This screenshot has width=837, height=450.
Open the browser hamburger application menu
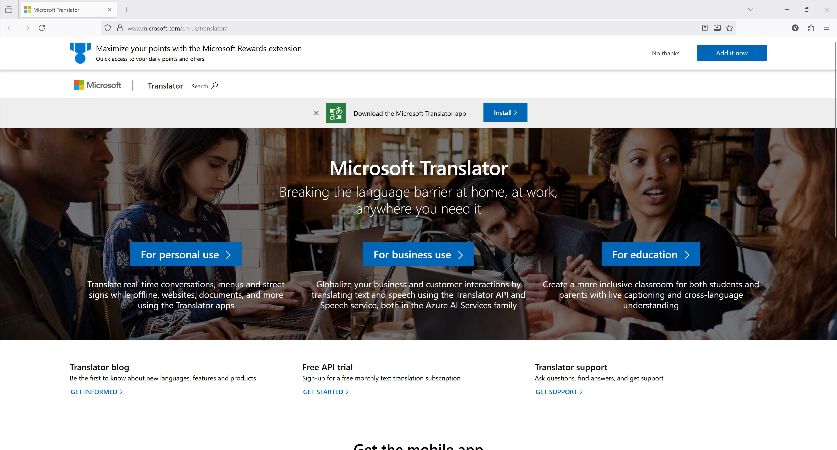point(826,28)
